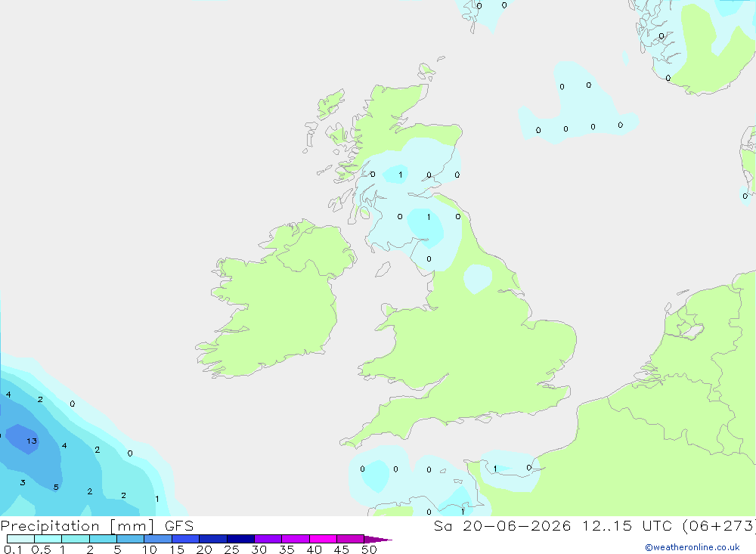756x554 pixels.
Task: Select the 15–20 mm legend color swatch
Action: [186, 539]
